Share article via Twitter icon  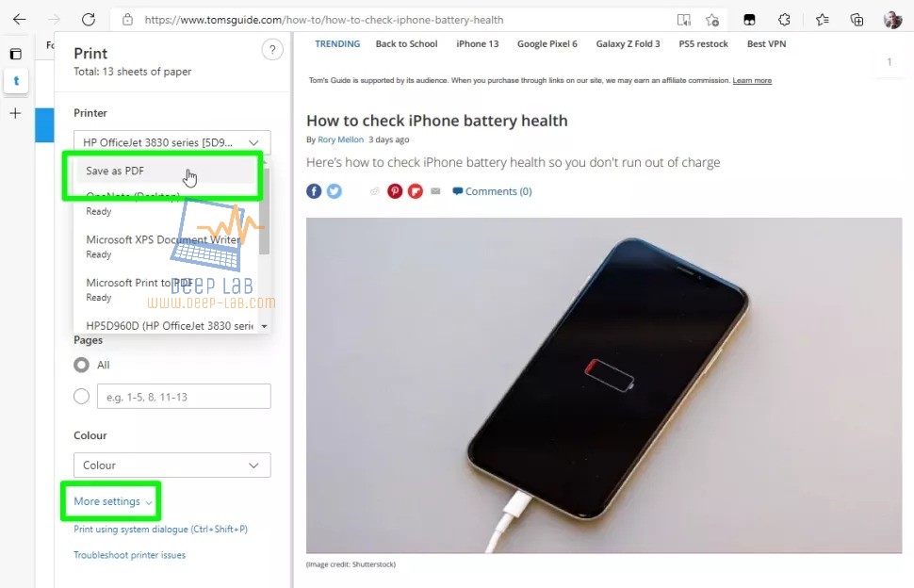click(x=334, y=191)
